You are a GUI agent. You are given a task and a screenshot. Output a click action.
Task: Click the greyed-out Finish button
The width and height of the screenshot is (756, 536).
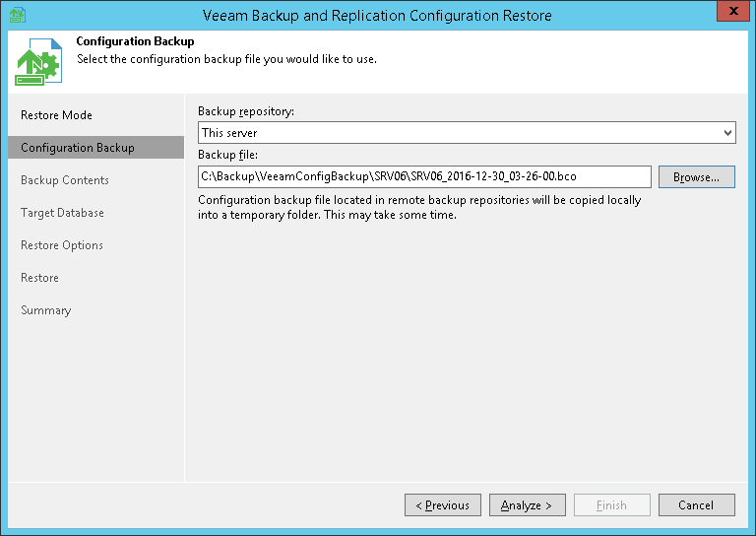(611, 505)
